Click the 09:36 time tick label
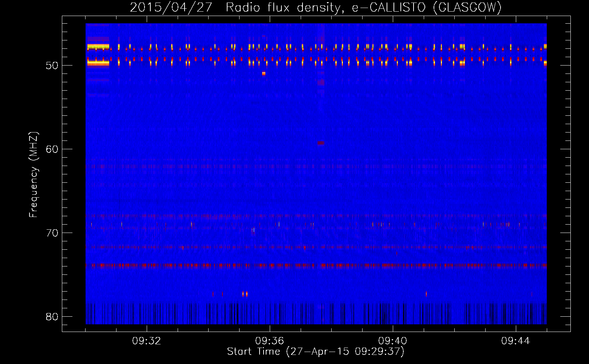 (x=270, y=341)
